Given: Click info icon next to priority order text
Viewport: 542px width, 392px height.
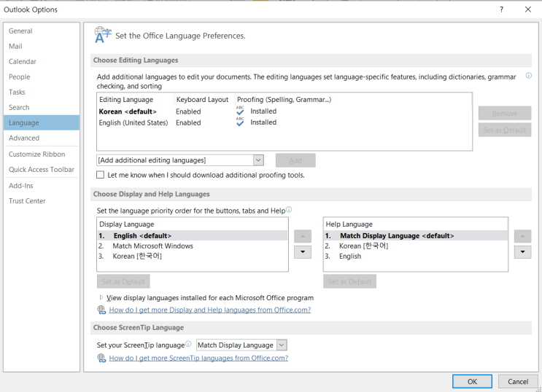Looking at the screenshot, I should (x=289, y=209).
